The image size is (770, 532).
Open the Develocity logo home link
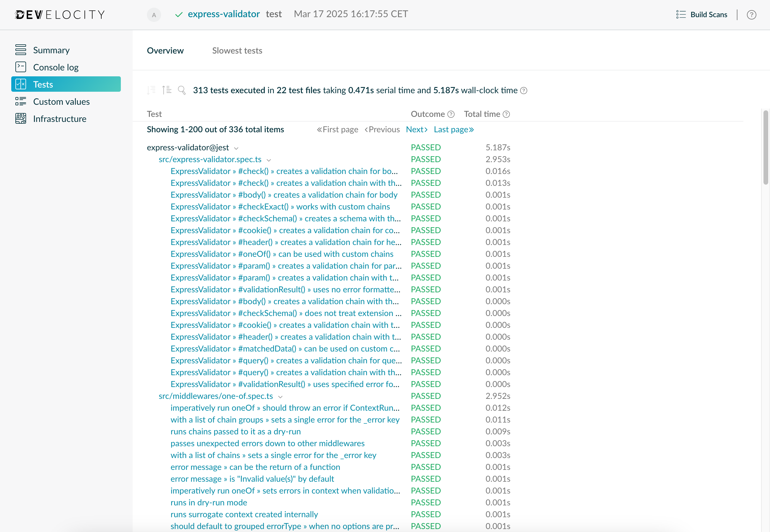coord(60,15)
